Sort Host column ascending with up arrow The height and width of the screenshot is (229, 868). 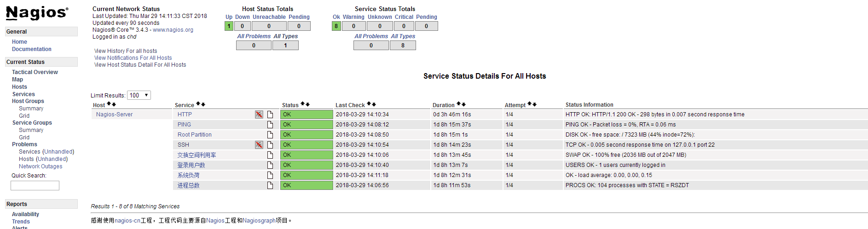(x=109, y=104)
